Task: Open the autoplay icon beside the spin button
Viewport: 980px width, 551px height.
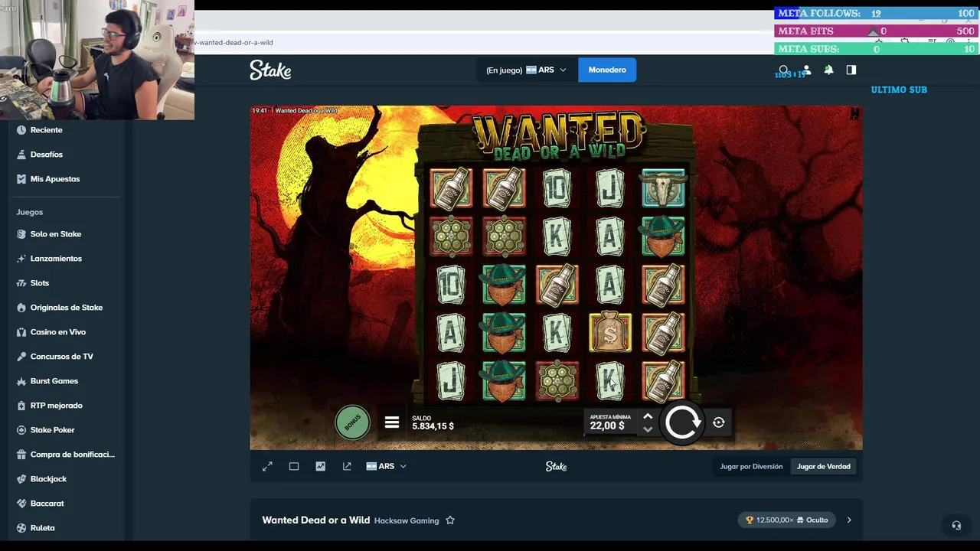Action: tap(719, 422)
